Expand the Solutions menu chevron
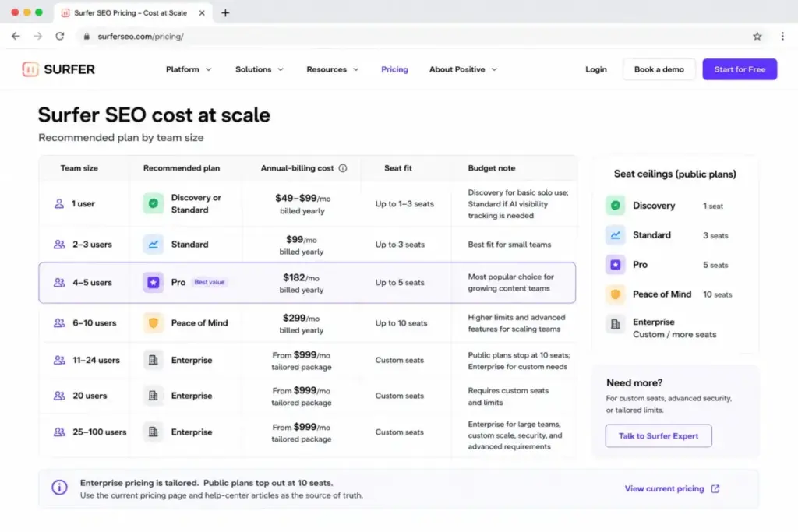 point(281,69)
